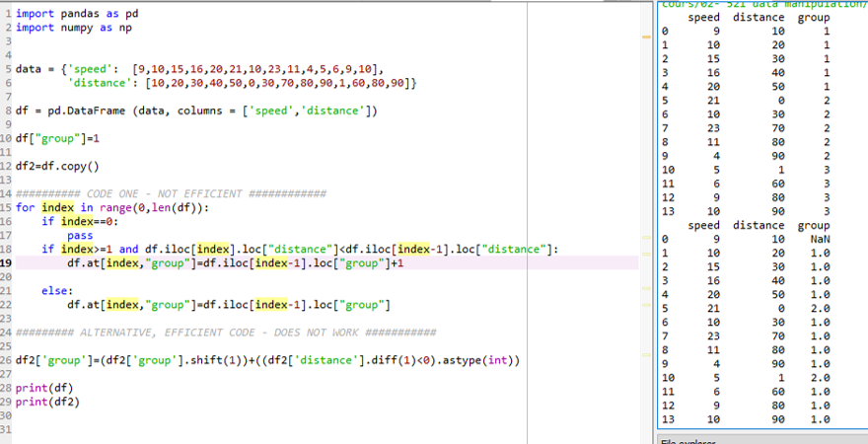The width and height of the screenshot is (868, 444).
Task: Click console row '4 20 50 1' in first table
Action: (x=746, y=87)
